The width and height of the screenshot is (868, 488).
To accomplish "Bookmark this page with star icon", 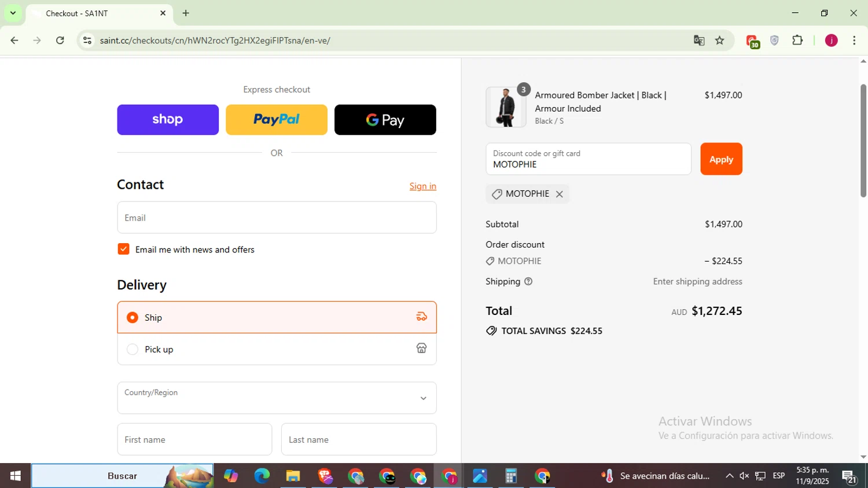I will 720,41.
